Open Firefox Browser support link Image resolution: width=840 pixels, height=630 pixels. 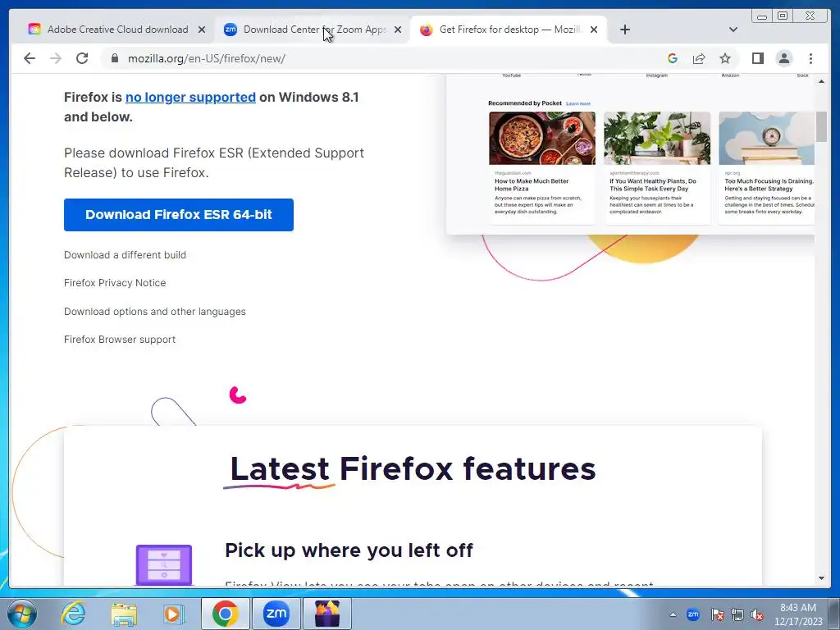pyautogui.click(x=120, y=340)
